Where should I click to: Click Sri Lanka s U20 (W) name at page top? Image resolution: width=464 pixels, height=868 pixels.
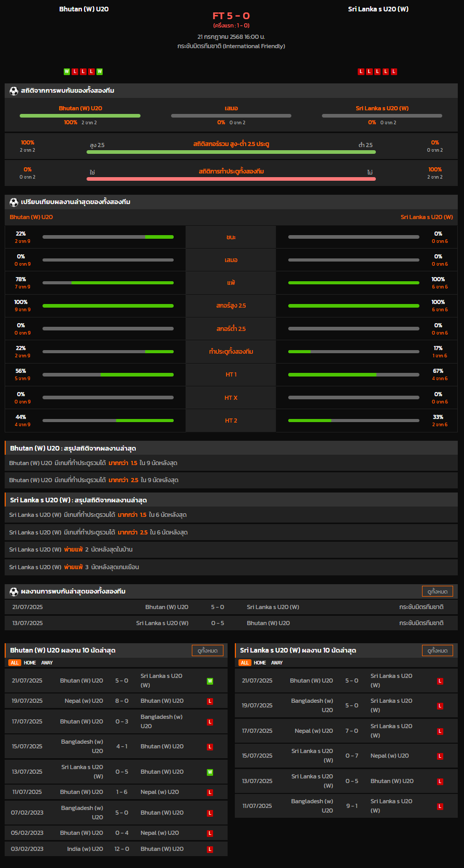coord(378,9)
